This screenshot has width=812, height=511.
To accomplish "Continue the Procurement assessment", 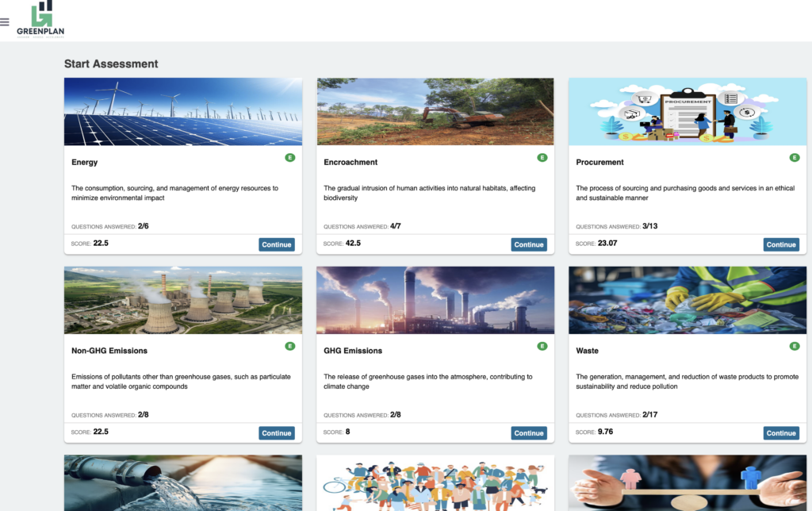I will pos(781,244).
